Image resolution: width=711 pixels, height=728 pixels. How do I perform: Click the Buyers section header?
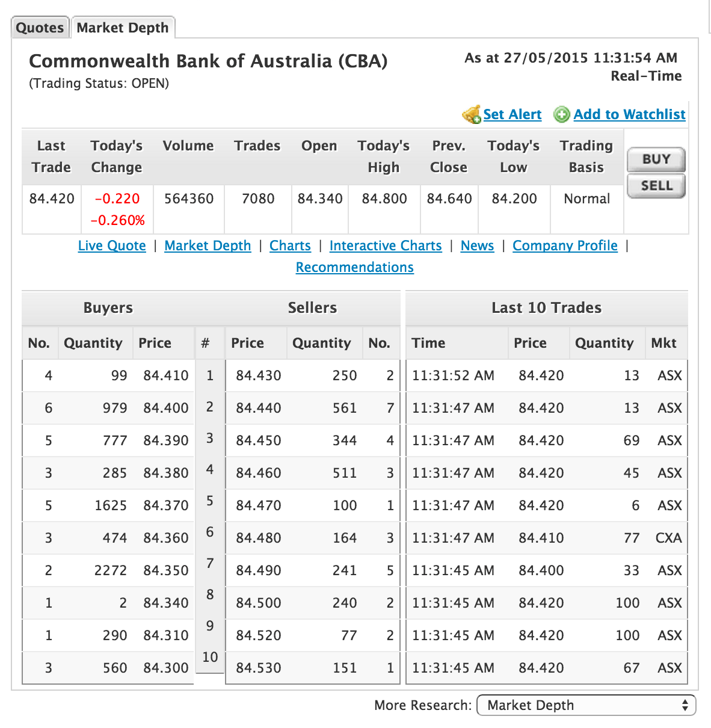click(108, 307)
